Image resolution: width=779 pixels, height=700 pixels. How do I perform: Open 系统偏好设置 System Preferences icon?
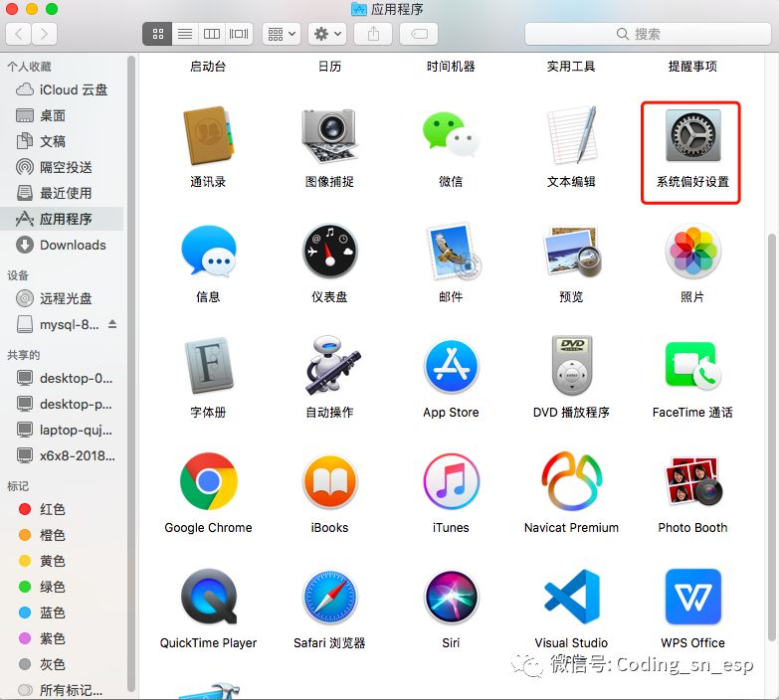pos(693,135)
